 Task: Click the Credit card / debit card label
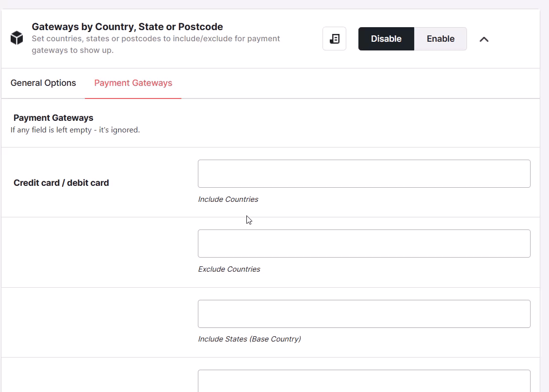pos(61,183)
